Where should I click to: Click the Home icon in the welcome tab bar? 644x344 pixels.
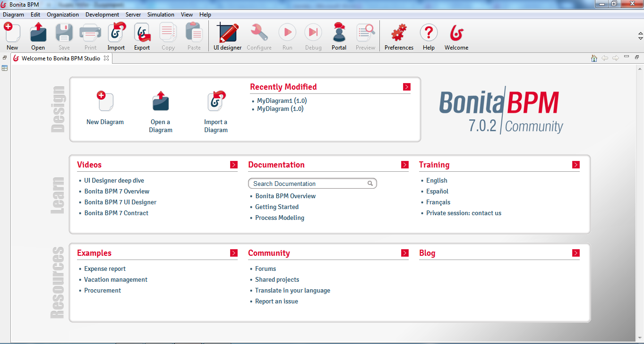(594, 58)
